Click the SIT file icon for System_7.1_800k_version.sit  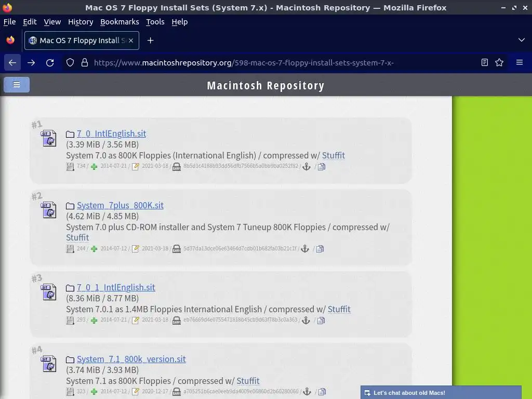(49, 363)
